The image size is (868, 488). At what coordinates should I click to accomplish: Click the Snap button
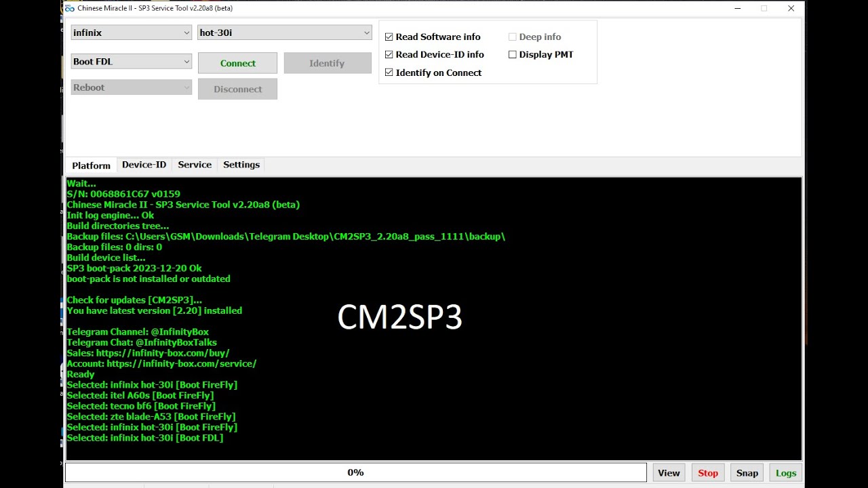click(x=747, y=473)
